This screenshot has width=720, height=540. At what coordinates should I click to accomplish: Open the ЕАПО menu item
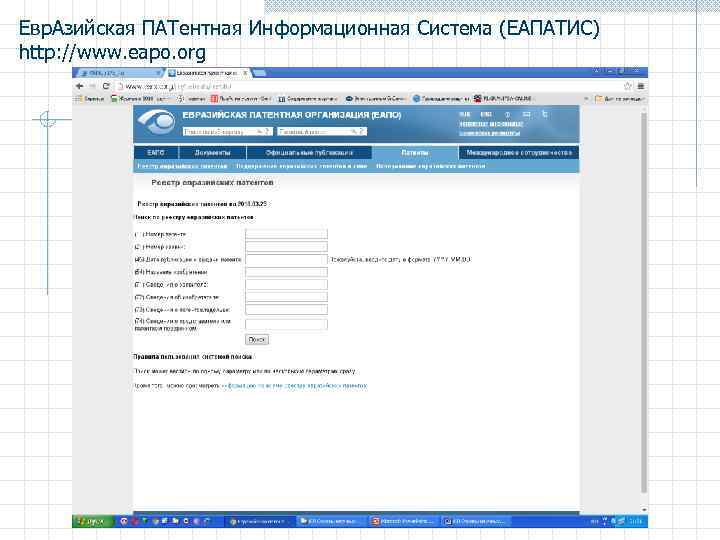click(x=156, y=152)
